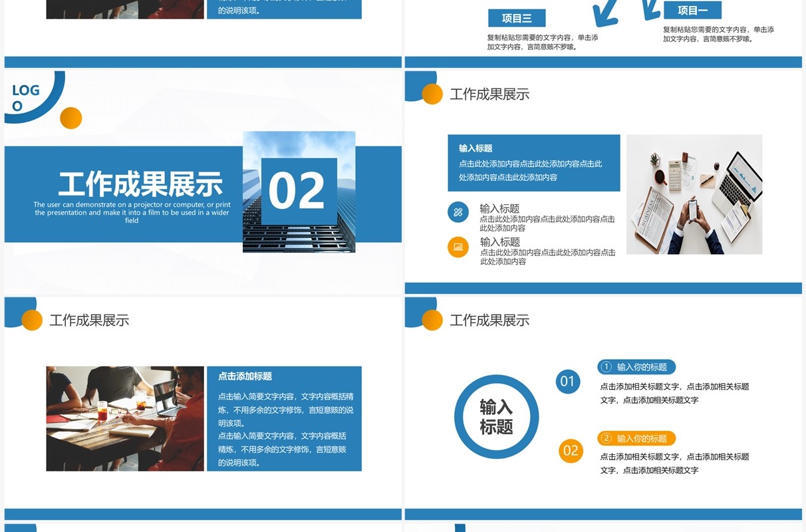Click the orange pill ② 输入你的标题

coord(636,438)
